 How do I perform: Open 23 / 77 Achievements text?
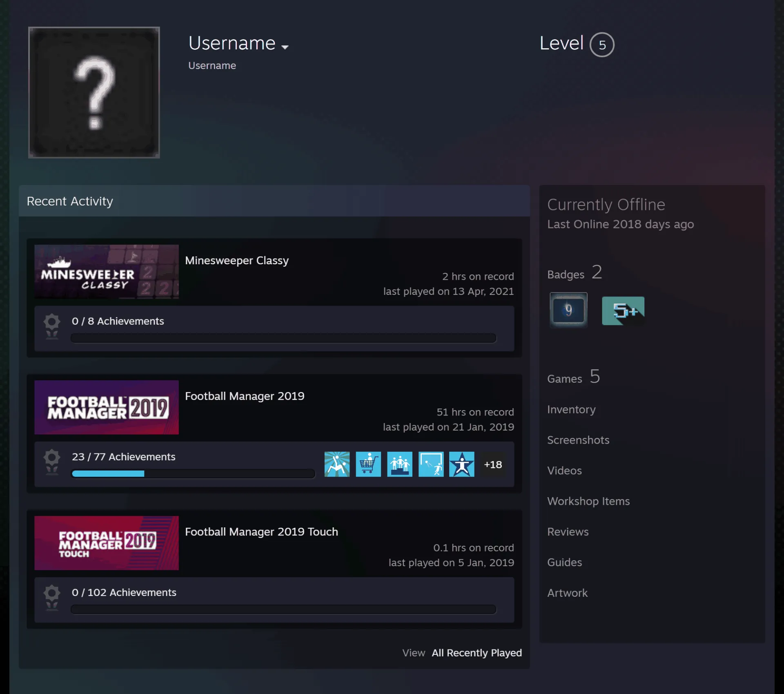click(124, 457)
